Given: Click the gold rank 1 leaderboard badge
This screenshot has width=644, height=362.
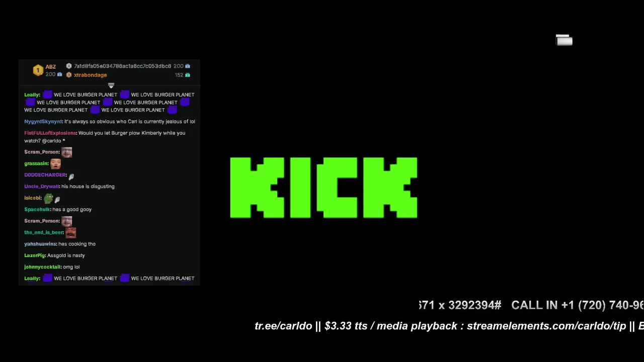Looking at the screenshot, I should (38, 70).
